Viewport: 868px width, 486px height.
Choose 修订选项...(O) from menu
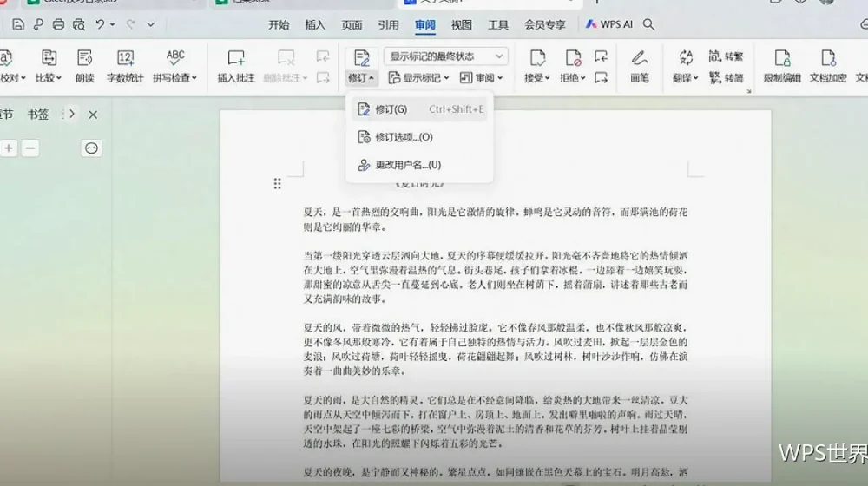tap(419, 137)
